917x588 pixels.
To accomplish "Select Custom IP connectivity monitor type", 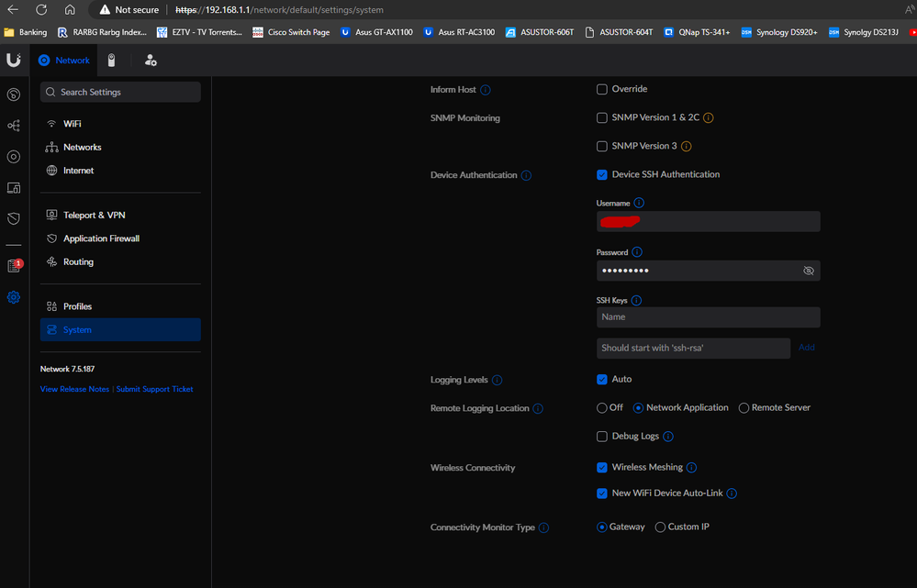I will tap(660, 527).
